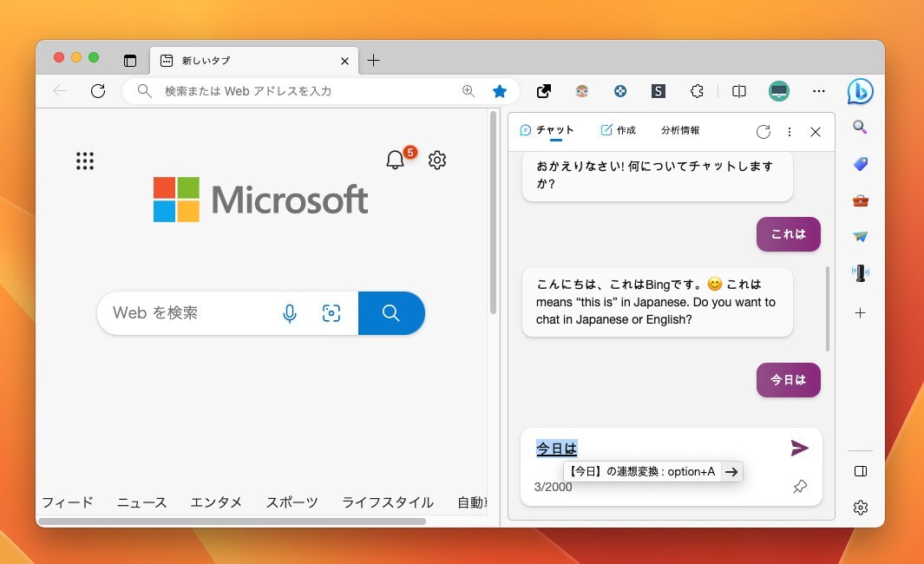Toggle split screen view in the toolbar
The height and width of the screenshot is (564, 924).
pyautogui.click(x=739, y=91)
